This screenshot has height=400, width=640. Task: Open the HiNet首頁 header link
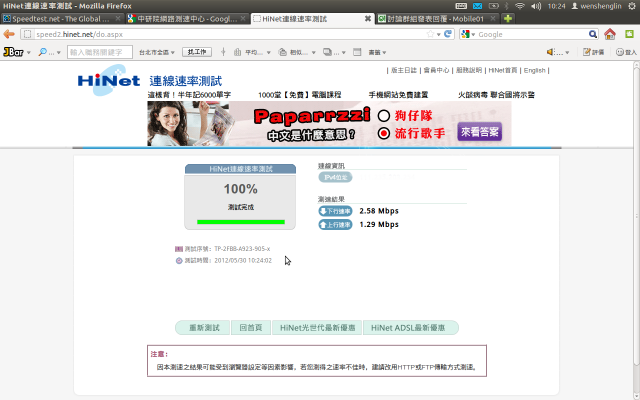(502, 70)
